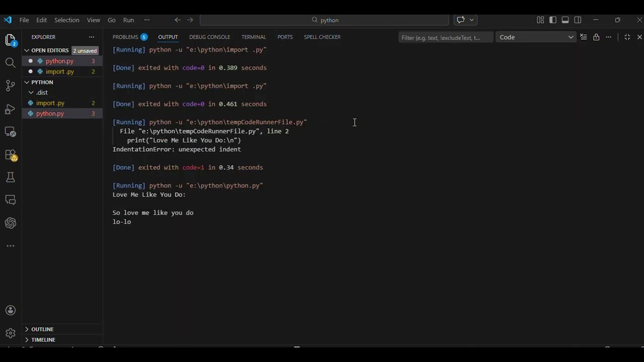Toggle the primary side bar
The height and width of the screenshot is (362, 644).
click(x=553, y=20)
